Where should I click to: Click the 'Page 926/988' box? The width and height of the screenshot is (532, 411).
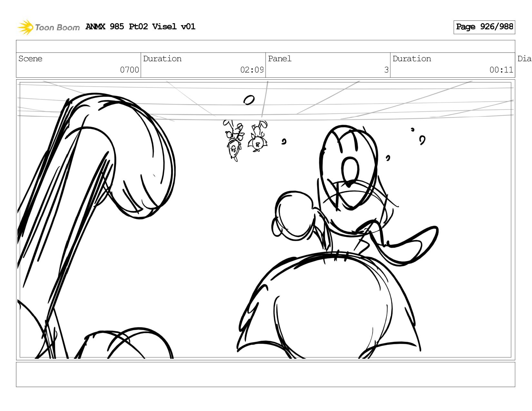[484, 27]
